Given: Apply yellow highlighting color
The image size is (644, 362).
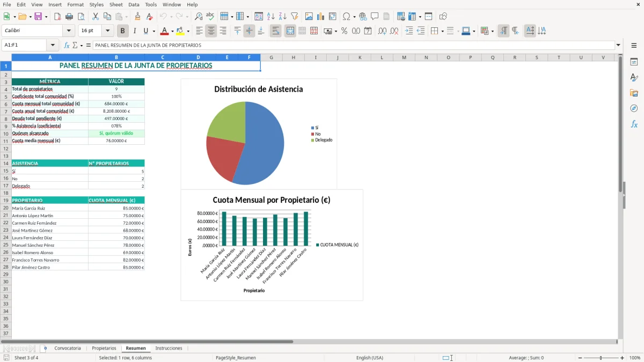Looking at the screenshot, I should click(180, 31).
